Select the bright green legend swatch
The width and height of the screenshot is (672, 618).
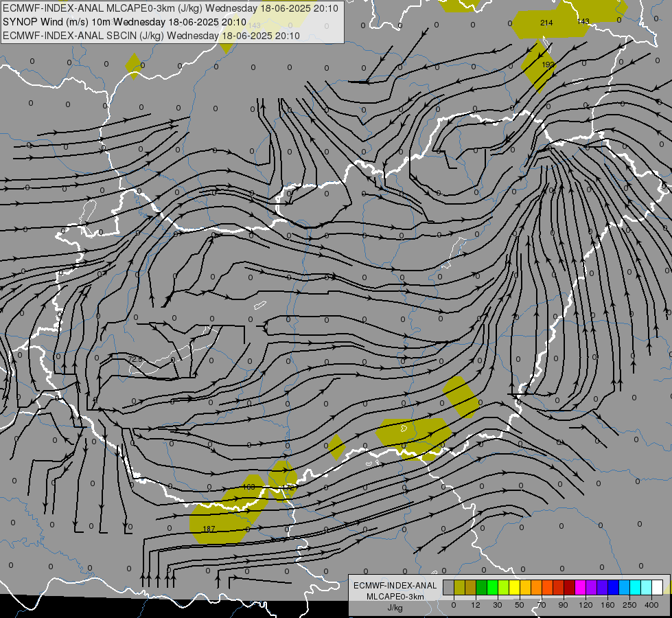tap(492, 587)
